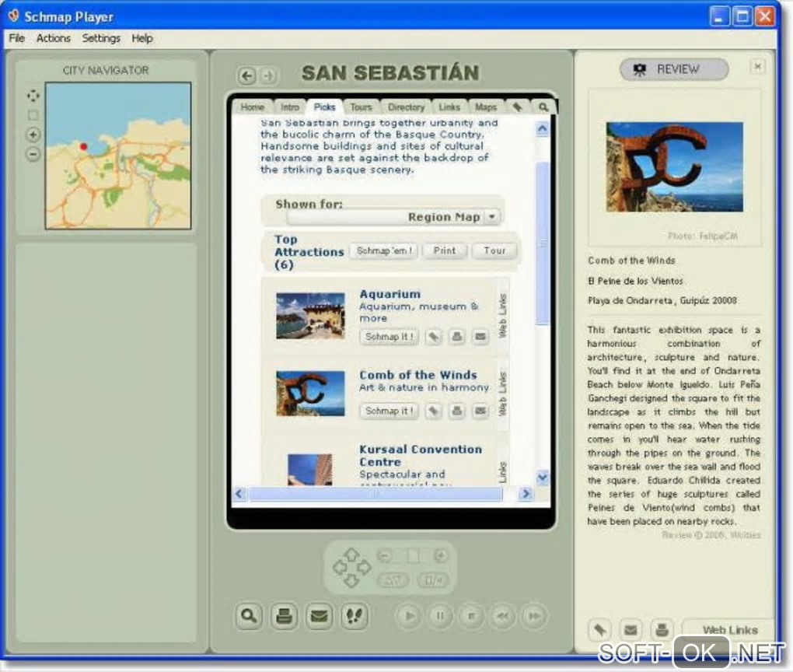Click the fast forward tour button
Image resolution: width=793 pixels, height=672 pixels.
tap(534, 616)
